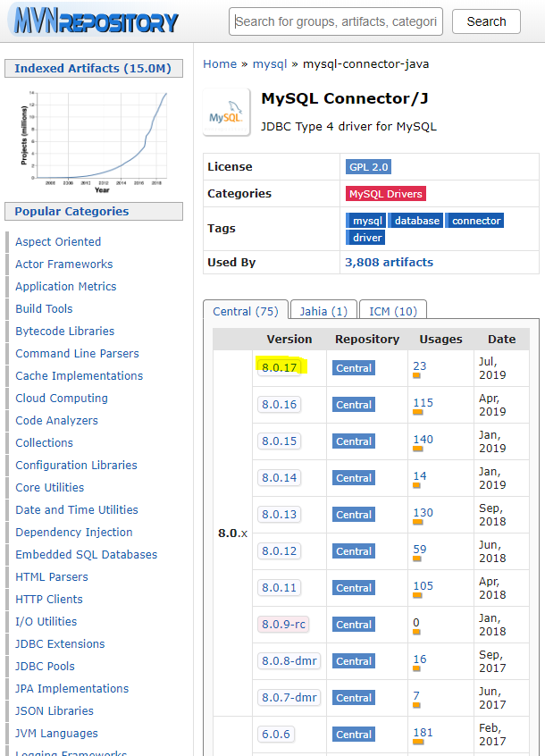Open the 105 usages link

coord(423,586)
